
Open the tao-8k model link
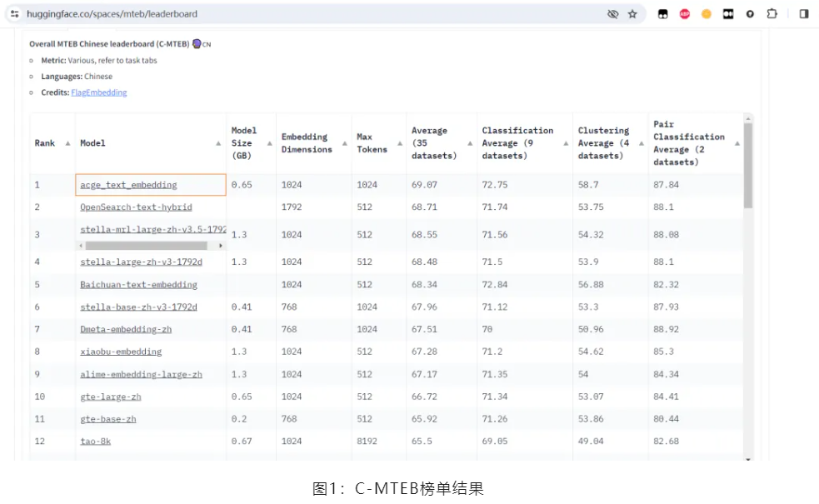click(x=95, y=442)
